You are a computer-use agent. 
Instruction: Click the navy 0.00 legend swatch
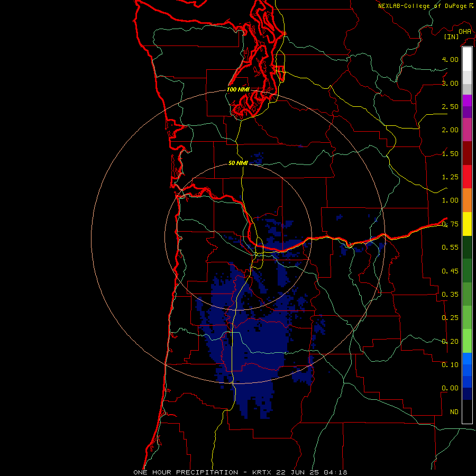pos(467,393)
